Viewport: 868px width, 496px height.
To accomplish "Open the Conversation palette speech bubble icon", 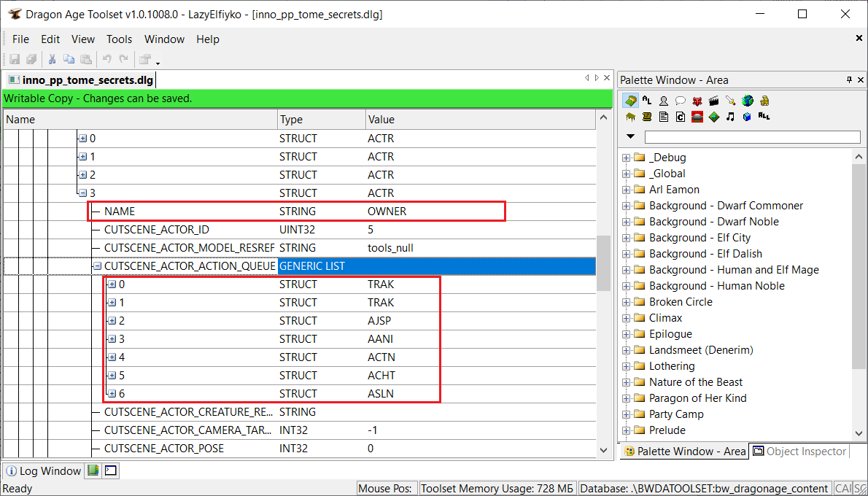I will click(681, 101).
